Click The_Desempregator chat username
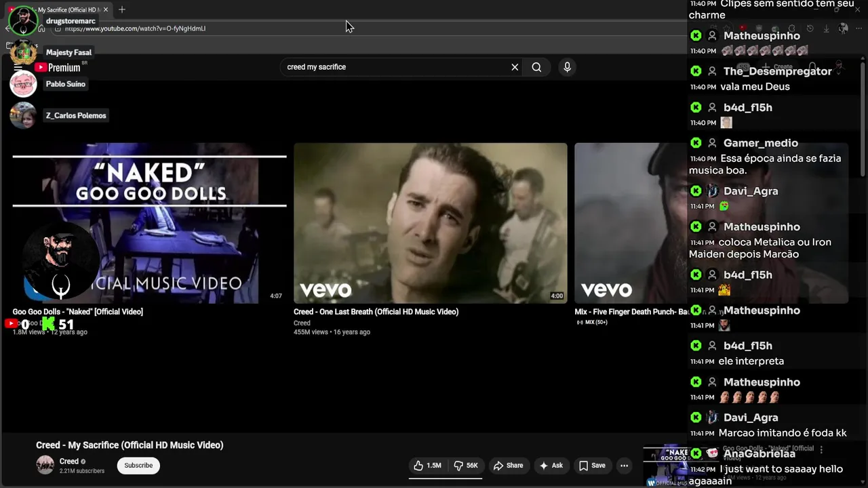868x488 pixels. (778, 71)
